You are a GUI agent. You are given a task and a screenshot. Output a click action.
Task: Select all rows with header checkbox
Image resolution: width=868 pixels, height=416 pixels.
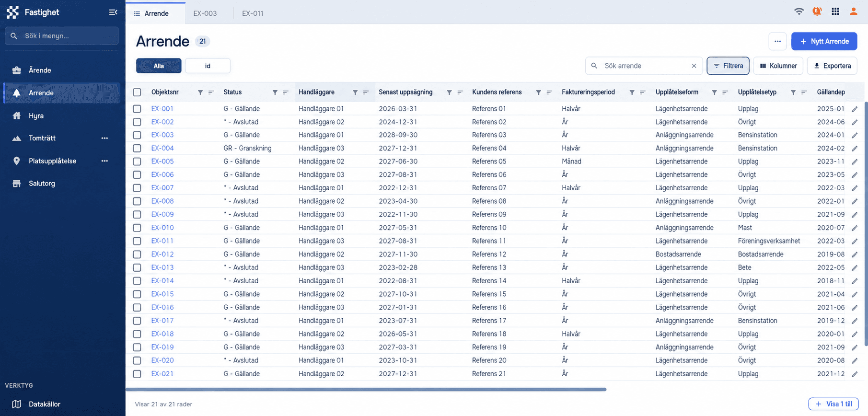(137, 92)
